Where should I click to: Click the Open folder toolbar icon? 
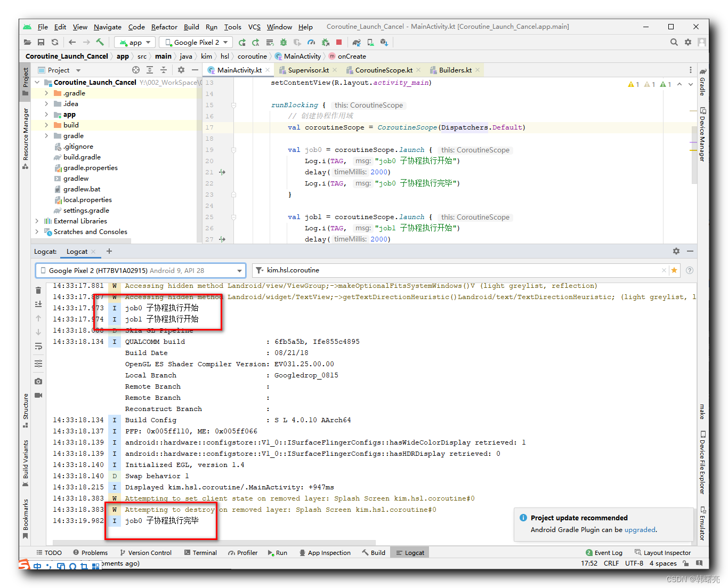[x=28, y=42]
